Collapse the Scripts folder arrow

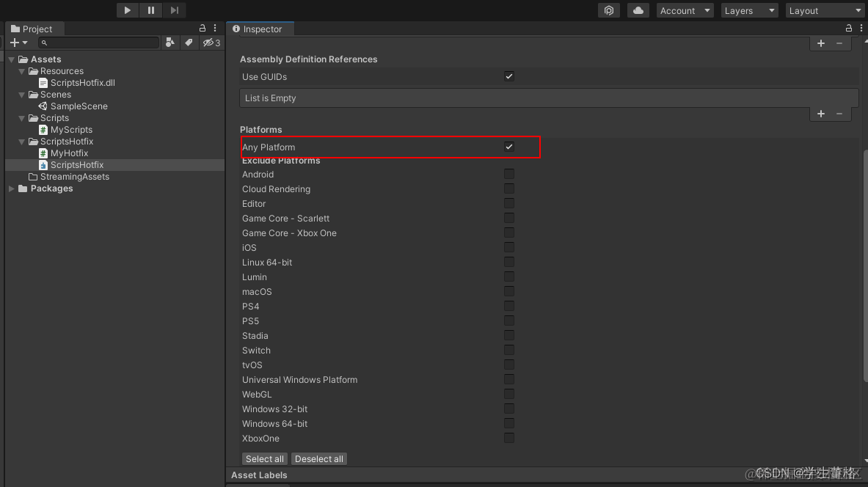pyautogui.click(x=22, y=118)
